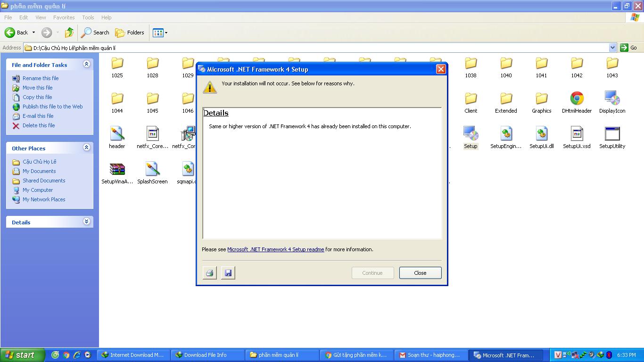Image resolution: width=644 pixels, height=362 pixels.
Task: Select the SplashScreen image file
Action: 152,169
